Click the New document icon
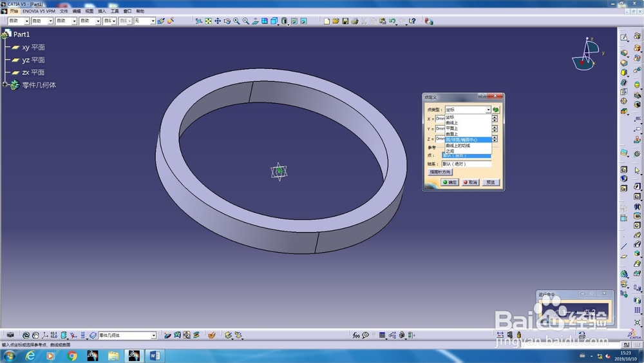Viewport: 644px width, 363px height. (x=327, y=21)
